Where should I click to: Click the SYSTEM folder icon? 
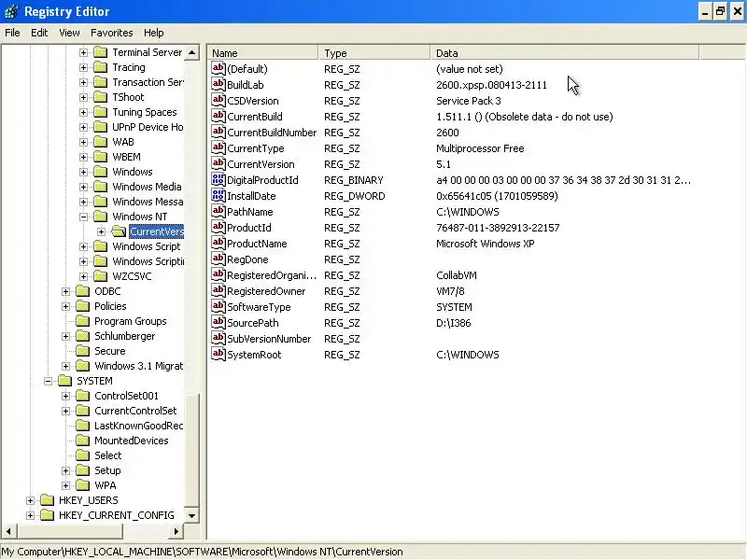64,381
